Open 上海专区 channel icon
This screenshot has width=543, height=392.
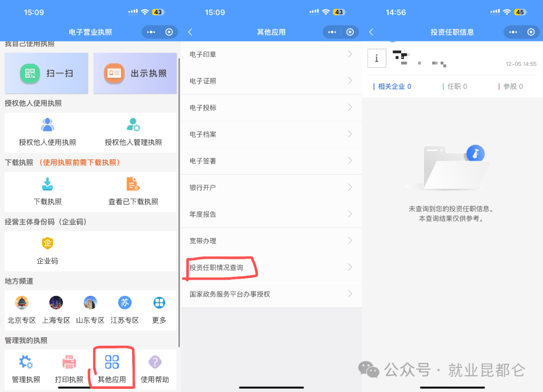point(56,303)
